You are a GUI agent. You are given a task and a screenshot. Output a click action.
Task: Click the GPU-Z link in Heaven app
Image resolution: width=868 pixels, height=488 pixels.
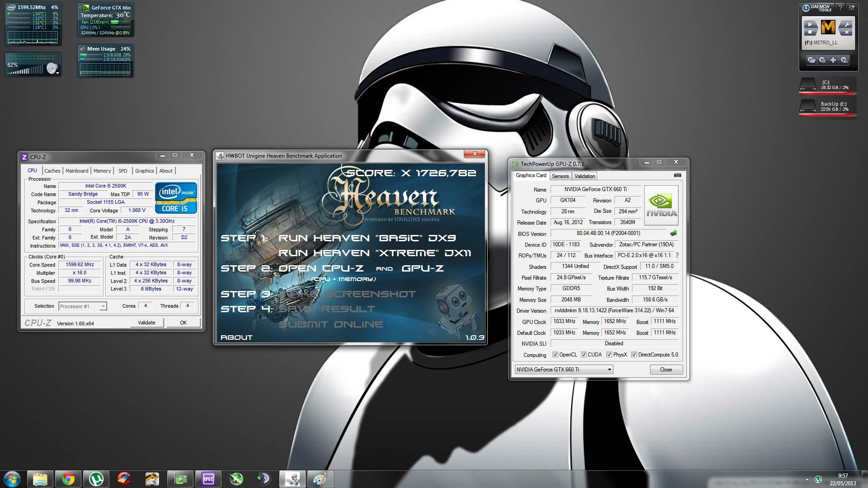(423, 268)
